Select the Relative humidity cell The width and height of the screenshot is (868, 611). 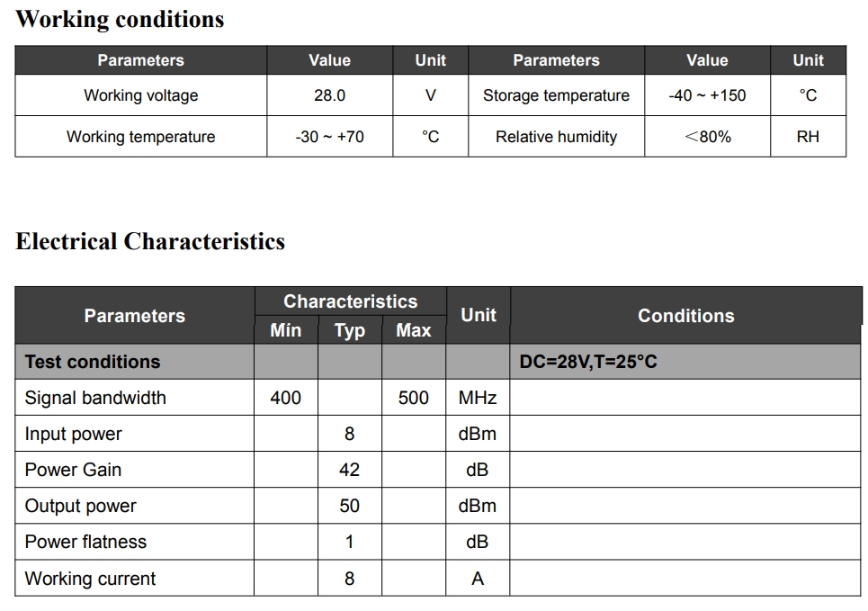tap(556, 136)
